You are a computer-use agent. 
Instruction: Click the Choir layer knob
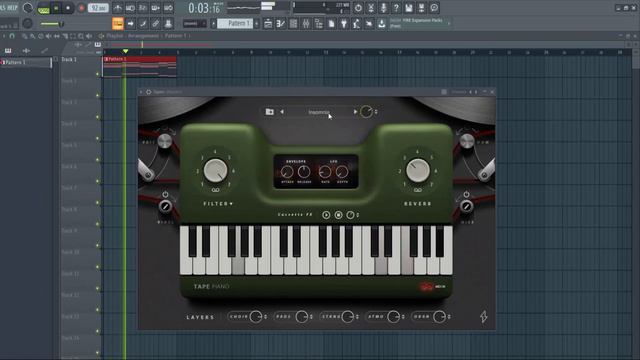click(256, 317)
